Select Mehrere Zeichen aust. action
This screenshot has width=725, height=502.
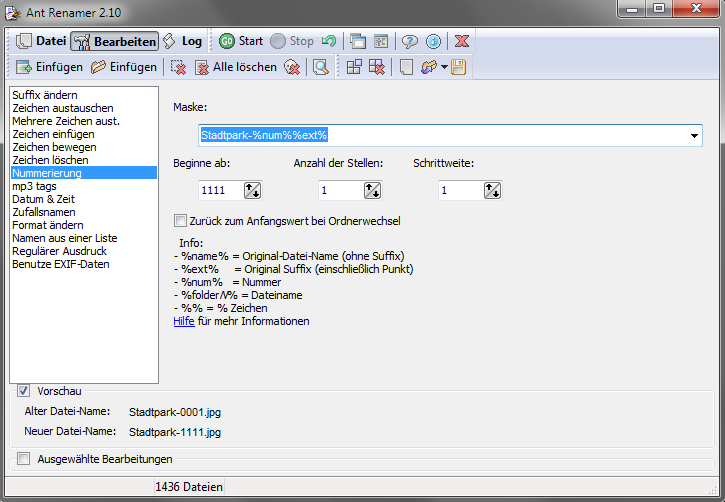click(84, 121)
